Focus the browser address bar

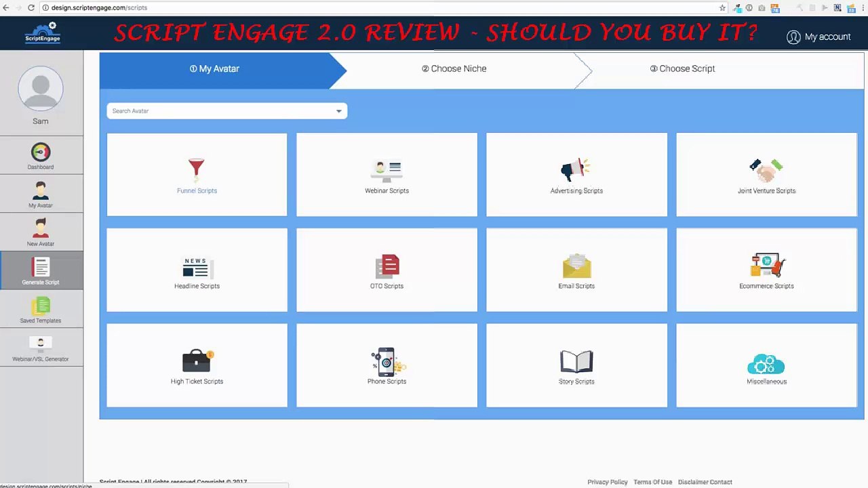pyautogui.click(x=383, y=7)
